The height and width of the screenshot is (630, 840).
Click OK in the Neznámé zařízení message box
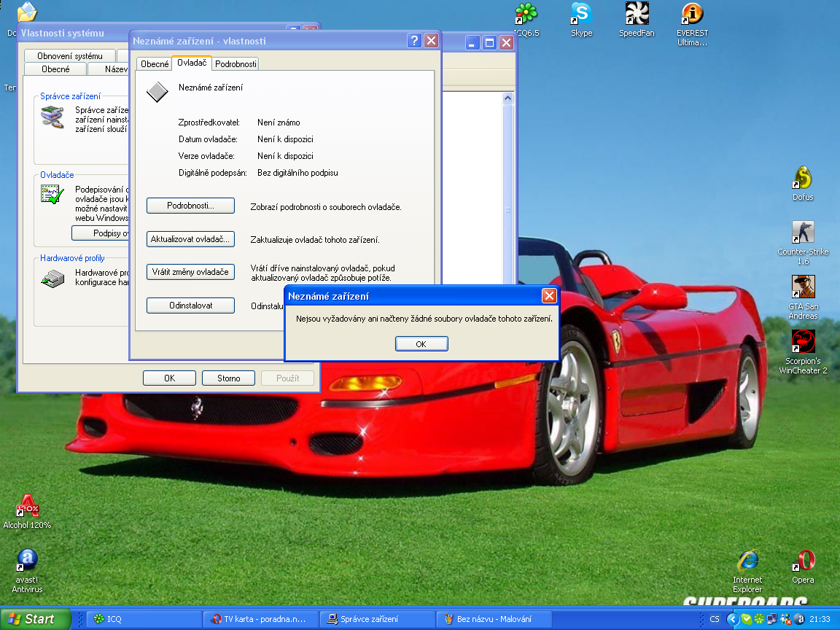(421, 344)
